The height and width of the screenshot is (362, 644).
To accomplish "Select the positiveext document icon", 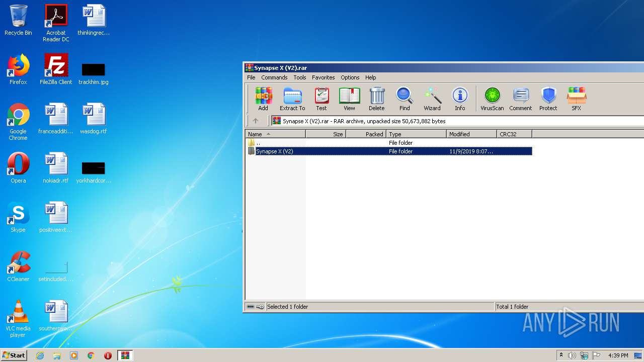I will point(56,217).
